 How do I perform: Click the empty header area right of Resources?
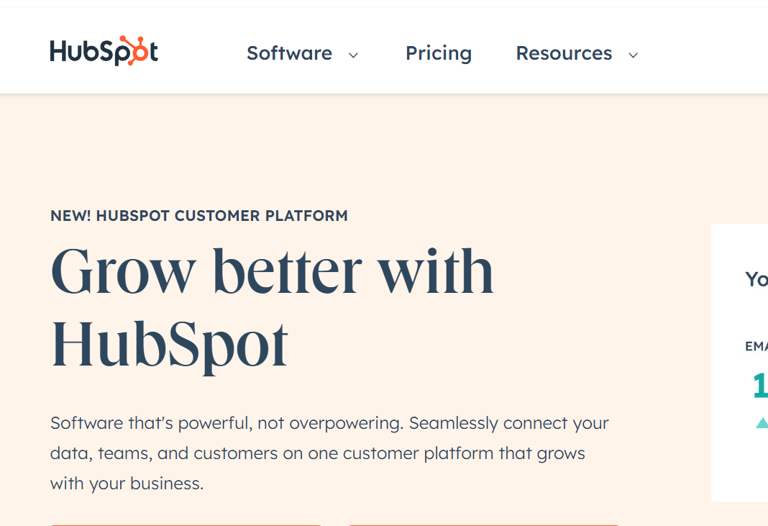tap(705, 51)
